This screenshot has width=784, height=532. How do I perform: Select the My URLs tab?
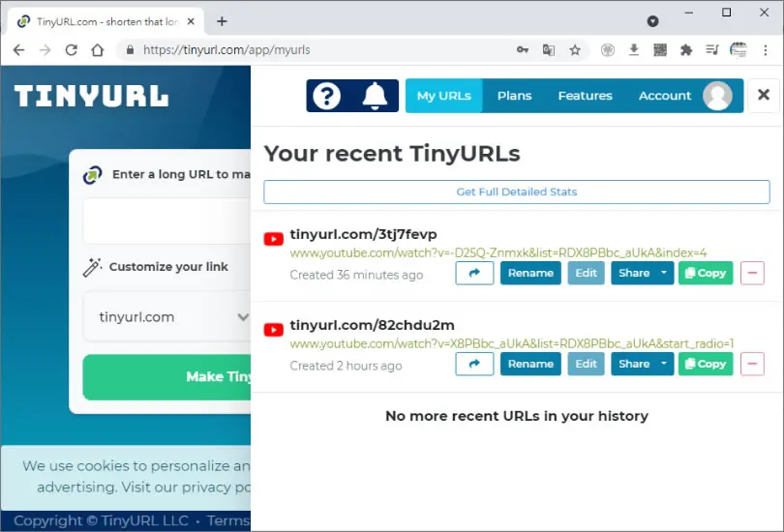444,96
